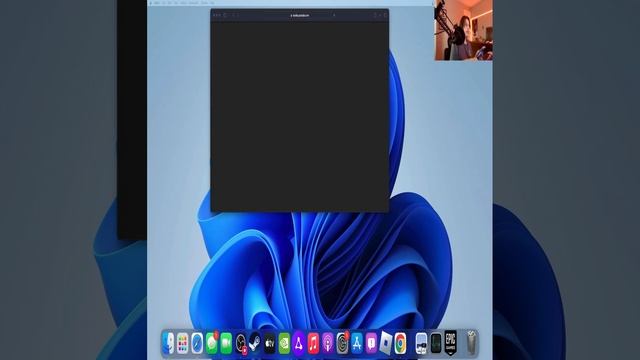
Task: Open the Trash in the dock
Action: pos(471,343)
